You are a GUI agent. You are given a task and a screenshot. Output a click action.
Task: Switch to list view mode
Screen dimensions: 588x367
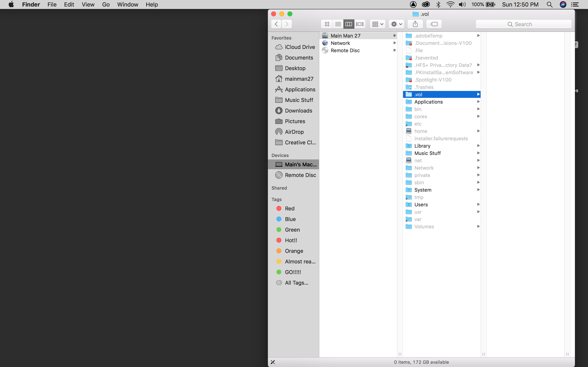[338, 24]
